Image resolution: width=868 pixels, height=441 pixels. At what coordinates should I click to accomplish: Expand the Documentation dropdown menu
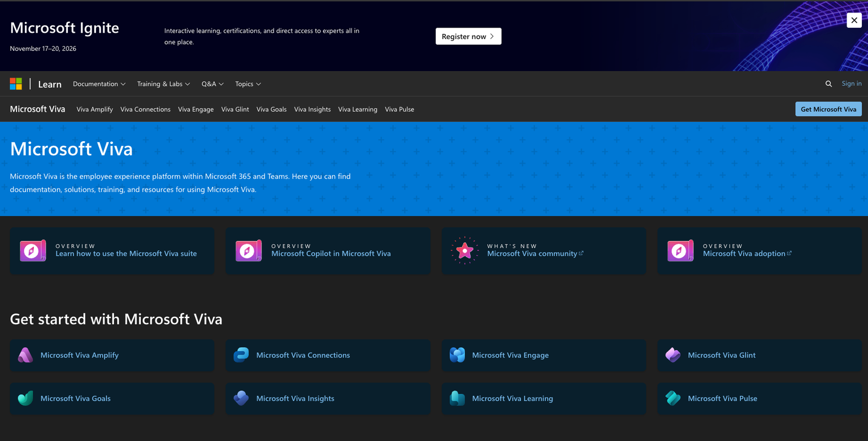click(99, 84)
